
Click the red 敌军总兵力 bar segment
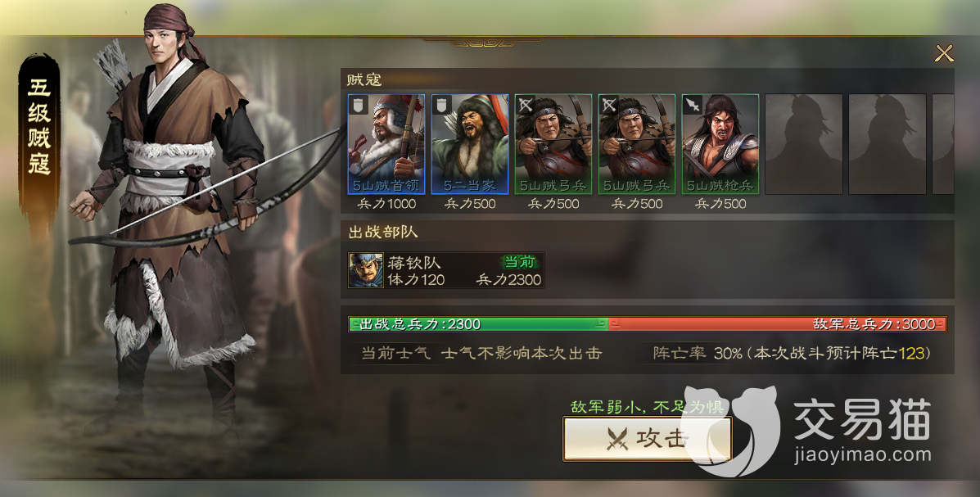click(777, 324)
